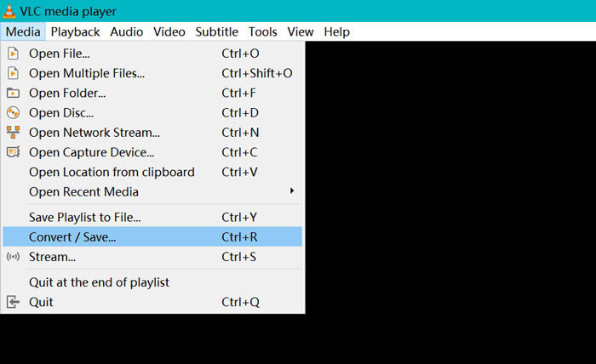
Task: Click the Open Disc icon
Action: coord(13,112)
